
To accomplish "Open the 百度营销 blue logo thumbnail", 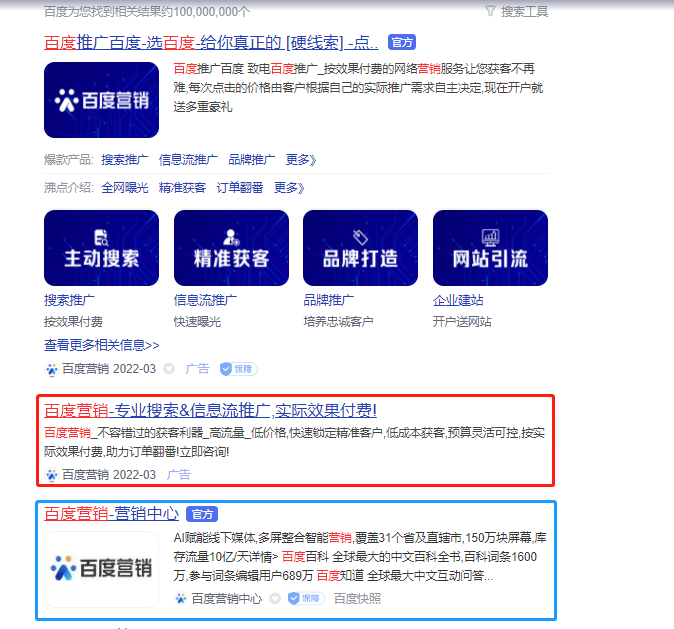I will pyautogui.click(x=101, y=100).
